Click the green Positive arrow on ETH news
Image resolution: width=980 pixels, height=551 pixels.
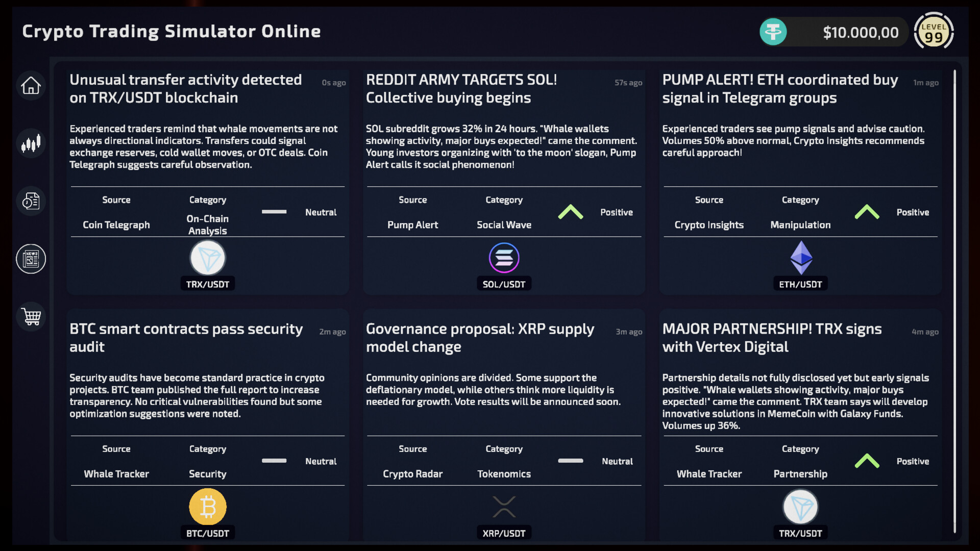pos(867,212)
